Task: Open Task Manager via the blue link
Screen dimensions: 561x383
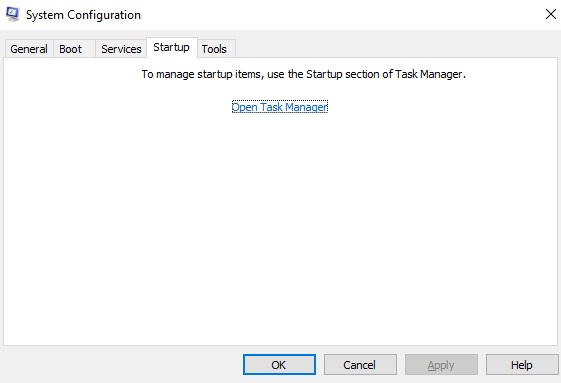Action: point(279,107)
